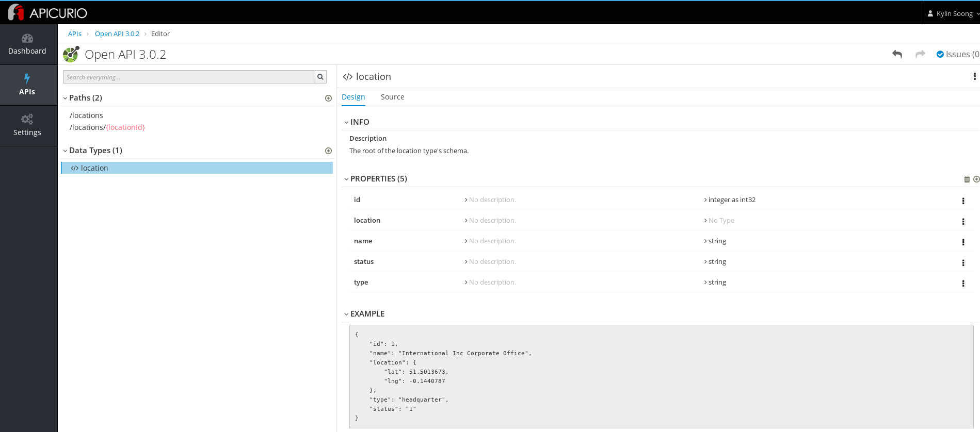980x432 pixels.
Task: Expand id type 'integer as int32'
Action: point(730,200)
